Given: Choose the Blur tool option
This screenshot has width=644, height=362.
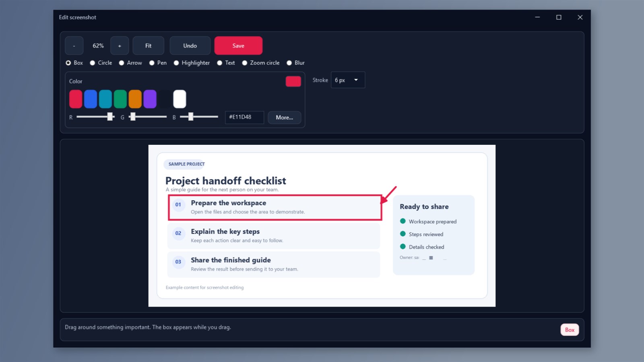Looking at the screenshot, I should click(x=295, y=63).
